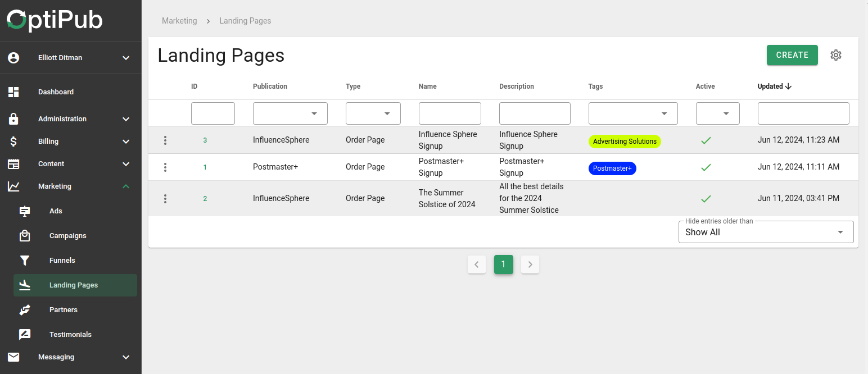Select page 1 pagination button

(x=504, y=264)
